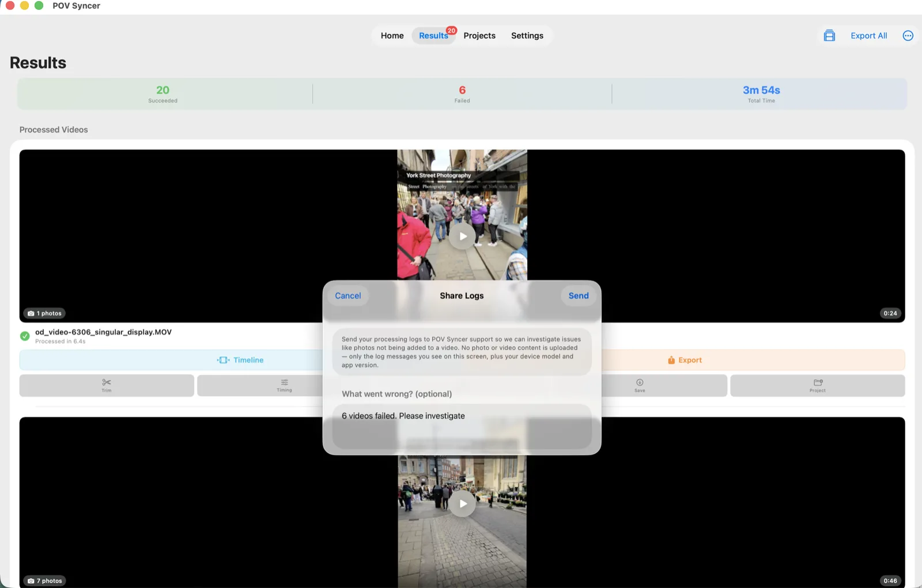Cancel the Share Logs dialog
922x588 pixels.
pyautogui.click(x=348, y=295)
